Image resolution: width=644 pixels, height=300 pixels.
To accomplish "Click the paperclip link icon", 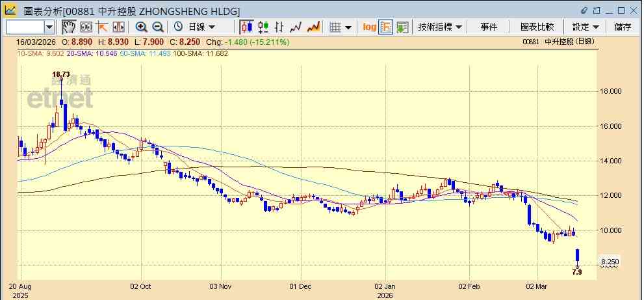I will 584,10.
